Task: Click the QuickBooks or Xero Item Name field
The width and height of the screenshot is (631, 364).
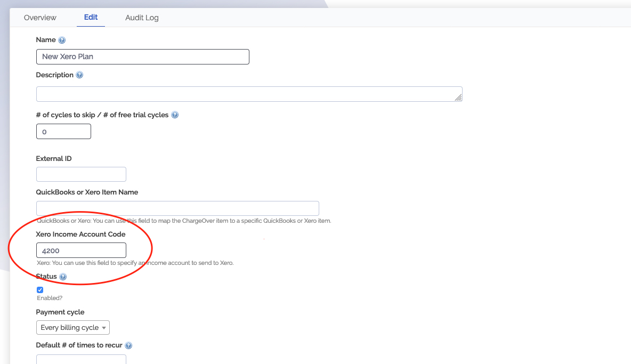Action: click(x=177, y=208)
